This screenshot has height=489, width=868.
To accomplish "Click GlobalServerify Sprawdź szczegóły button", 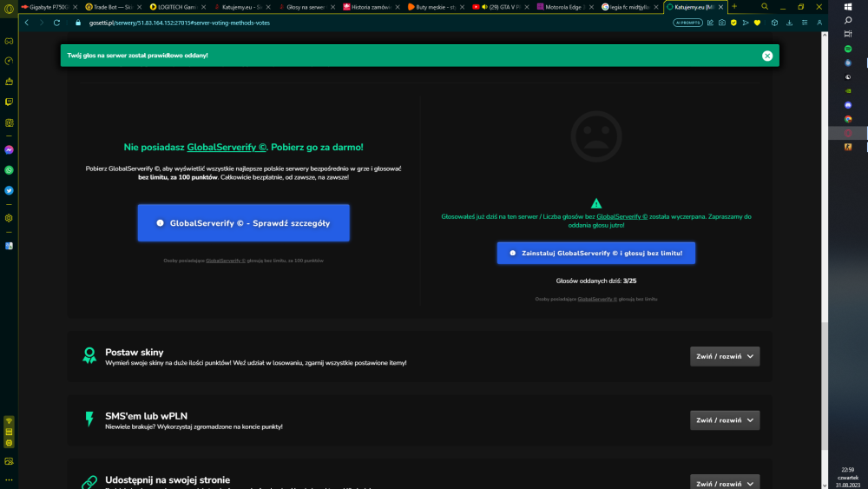I will [244, 222].
